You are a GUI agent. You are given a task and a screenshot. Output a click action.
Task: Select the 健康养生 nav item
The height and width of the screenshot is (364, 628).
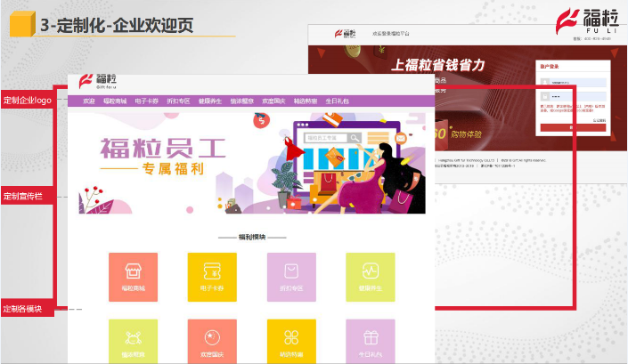(x=210, y=101)
